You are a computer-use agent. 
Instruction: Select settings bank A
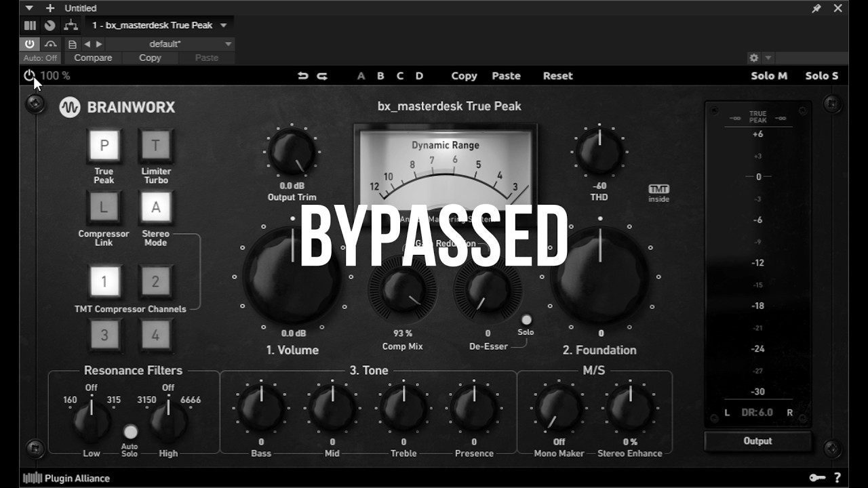[x=361, y=76]
